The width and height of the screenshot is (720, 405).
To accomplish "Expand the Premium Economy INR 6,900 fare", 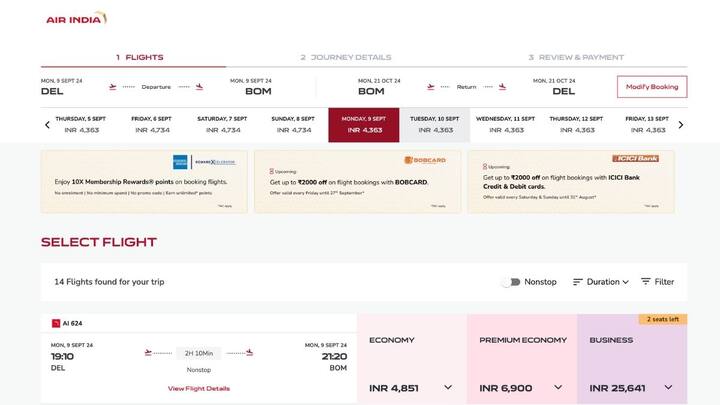I will coord(557,387).
